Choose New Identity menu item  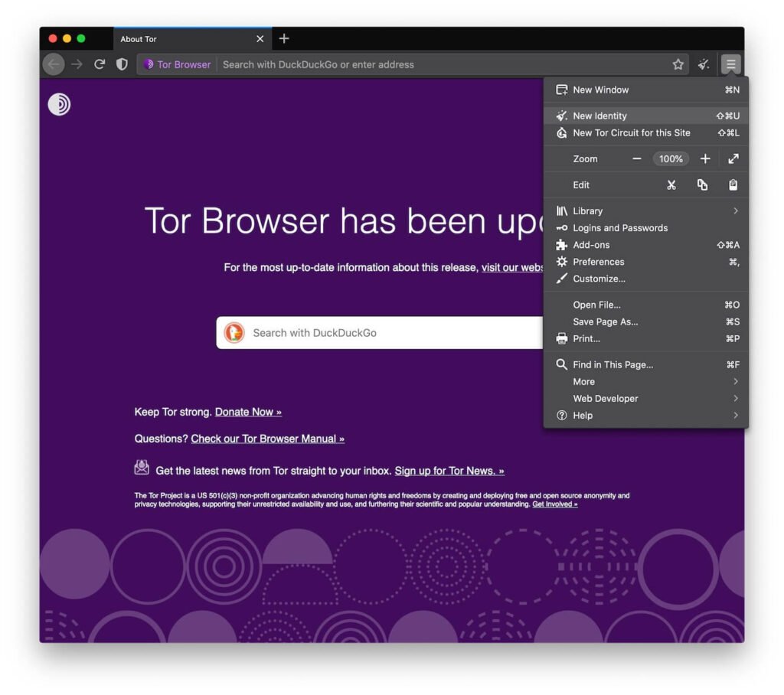(646, 116)
